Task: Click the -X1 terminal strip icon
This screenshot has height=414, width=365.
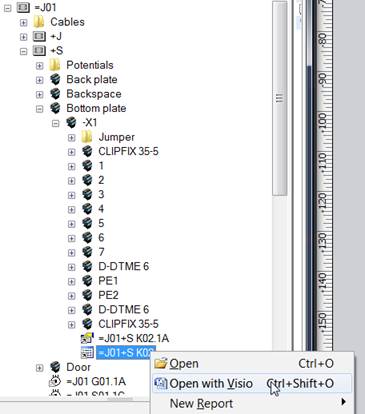Action: [71, 122]
